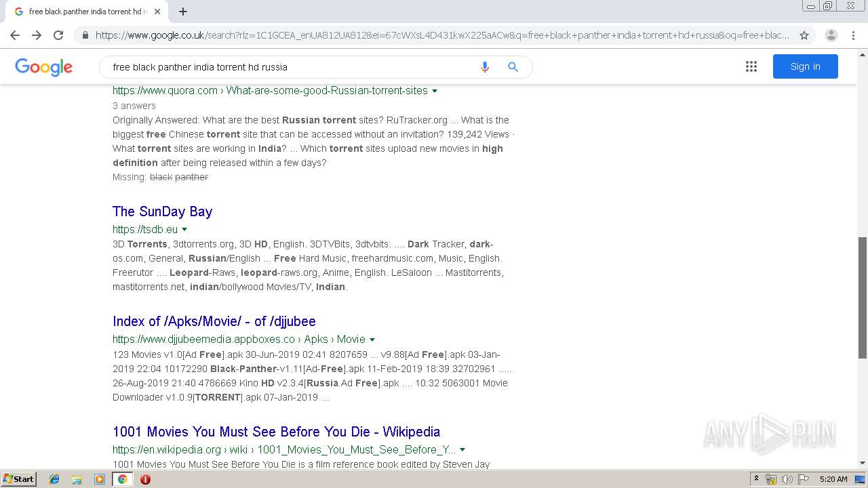Expand the en.wikipedia.org result options arrow
Viewport: 868px width, 488px height.
462,450
